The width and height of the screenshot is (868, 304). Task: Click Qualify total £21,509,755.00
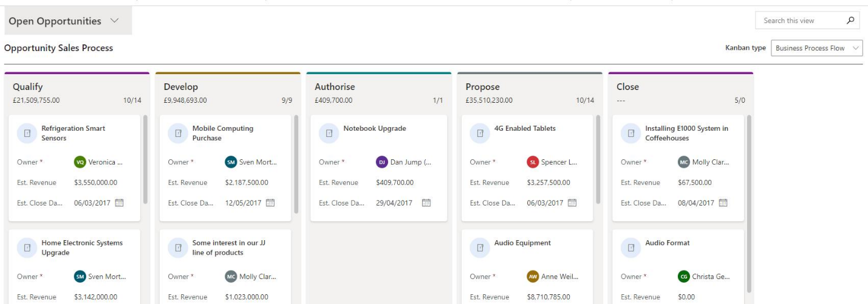[x=36, y=100]
